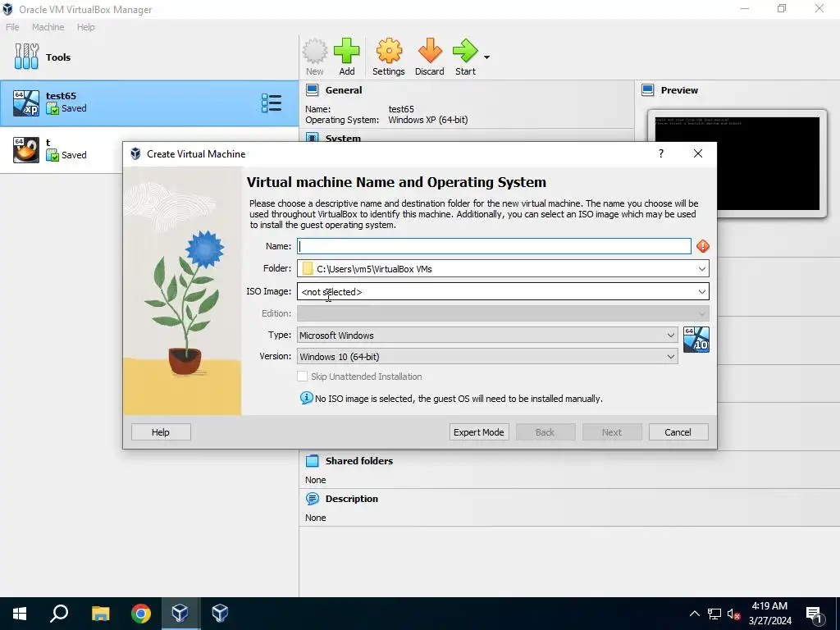
Task: Click the General section header text
Action: [344, 90]
